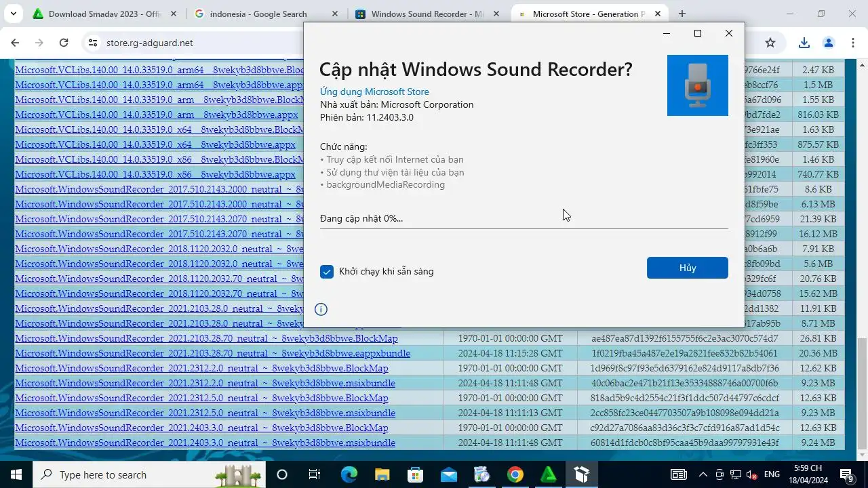Viewport: 868px width, 488px height.
Task: Open Task View on the taskbar
Action: click(x=315, y=474)
